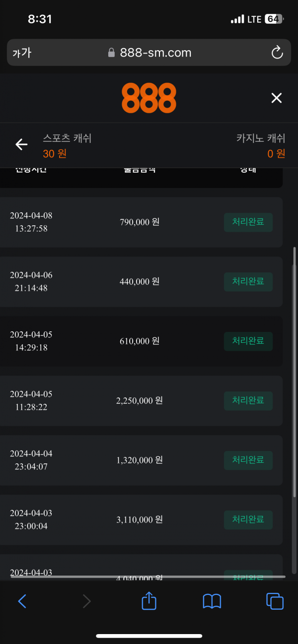Image resolution: width=298 pixels, height=644 pixels.
Task: Tap the horizontal scroll indicator bar
Action: pyautogui.click(x=149, y=577)
